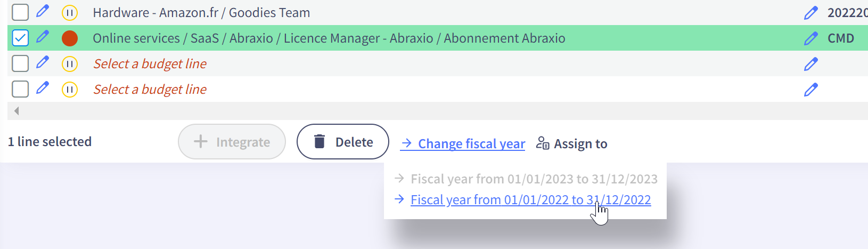Check the Hardware Amazon.fr row checkbox
This screenshot has height=249, width=868.
(20, 12)
